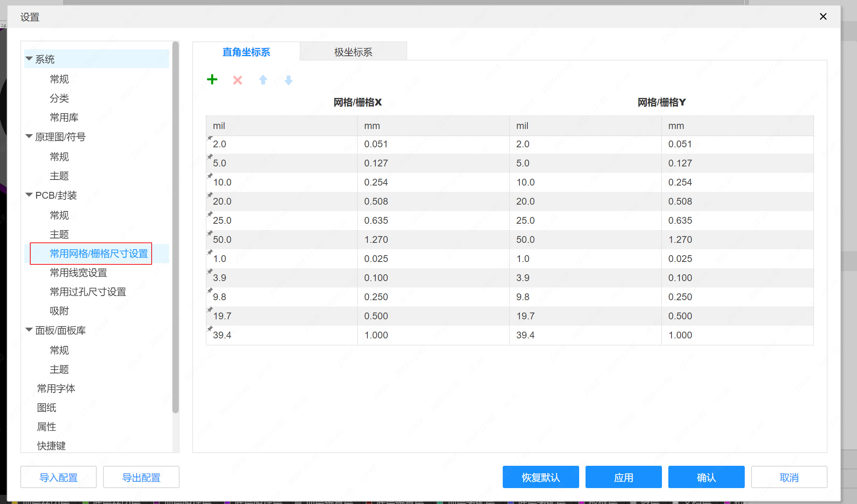Click the move-down arrow icon
Viewport: 857px width, 504px height.
coord(289,80)
